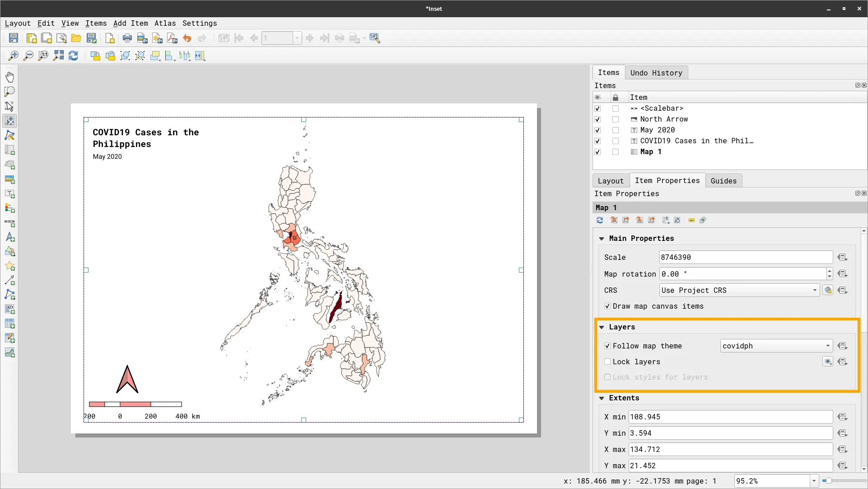
Task: Hide the North Arrow item visibility
Action: click(597, 119)
